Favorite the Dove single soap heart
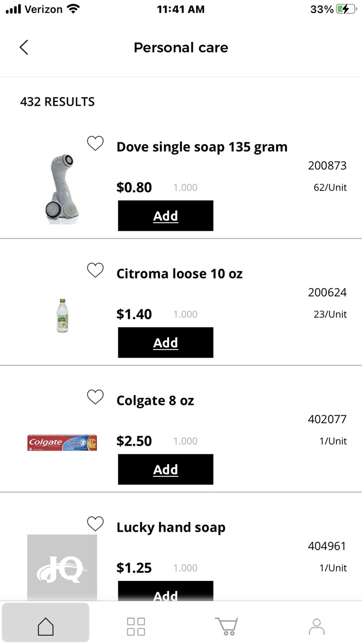Image resolution: width=362 pixels, height=644 pixels. tap(95, 143)
